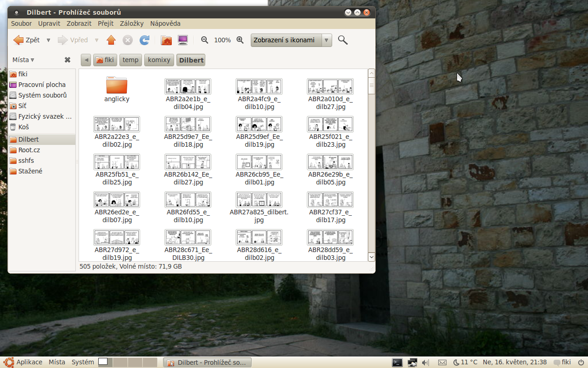The height and width of the screenshot is (368, 588).
Task: Switch to the second workspace
Action: (x=120, y=362)
